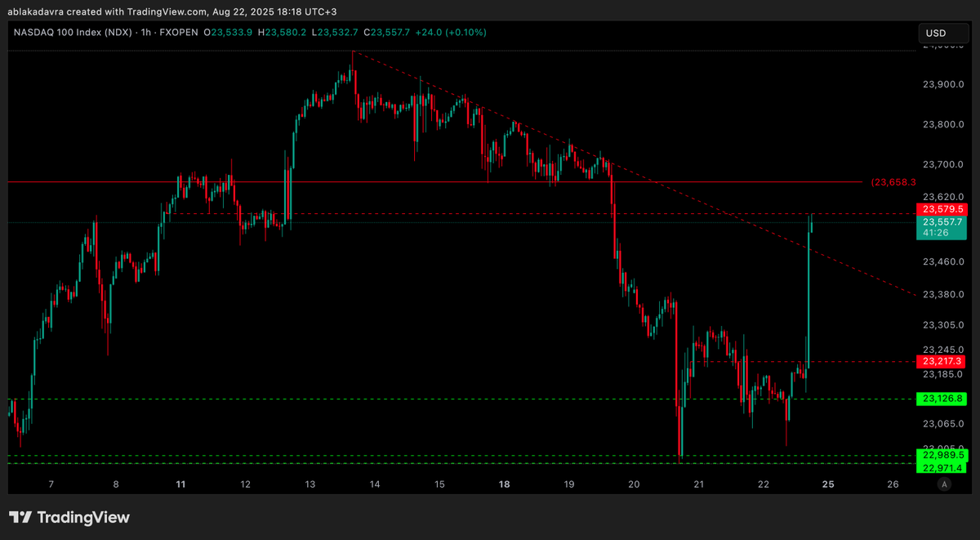980x540 pixels.
Task: Click date label 21 on time axis
Action: [699, 484]
